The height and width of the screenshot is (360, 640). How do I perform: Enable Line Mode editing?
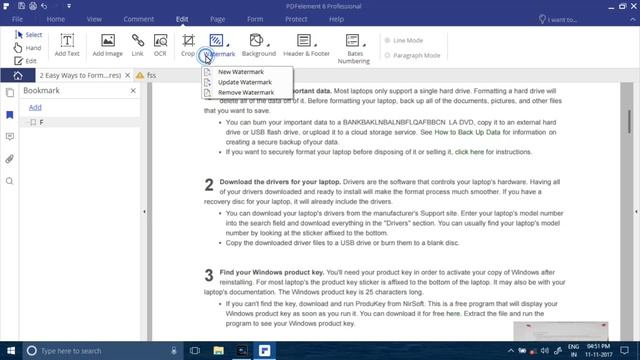point(404,40)
